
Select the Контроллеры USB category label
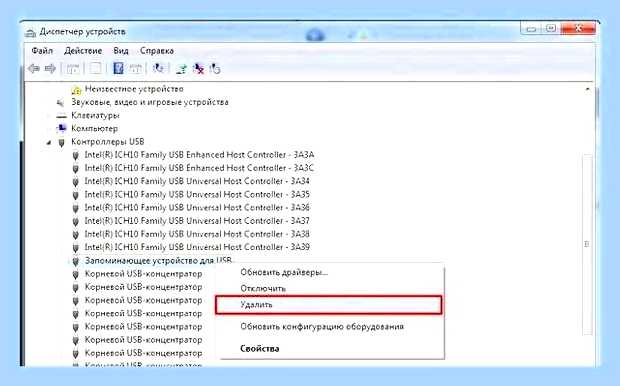[108, 142]
